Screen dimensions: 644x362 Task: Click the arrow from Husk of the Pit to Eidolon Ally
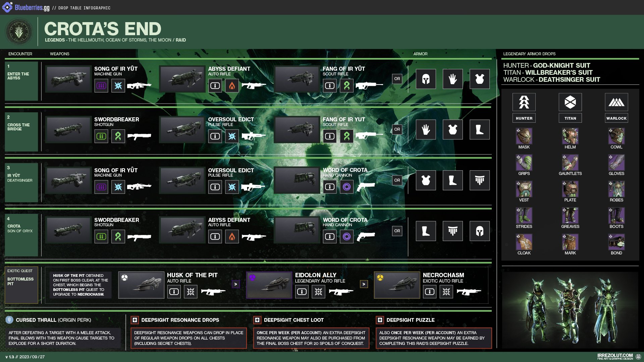click(x=236, y=283)
